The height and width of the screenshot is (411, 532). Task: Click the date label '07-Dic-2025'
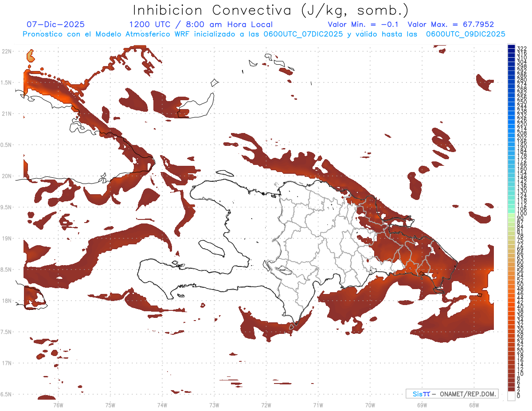tap(56, 24)
